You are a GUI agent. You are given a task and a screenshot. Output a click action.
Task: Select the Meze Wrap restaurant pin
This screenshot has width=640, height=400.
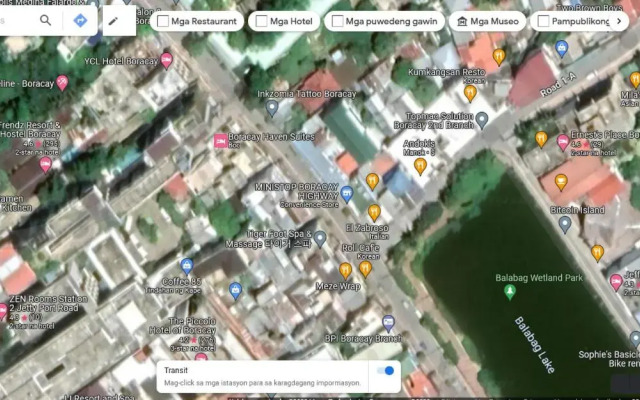click(x=345, y=271)
